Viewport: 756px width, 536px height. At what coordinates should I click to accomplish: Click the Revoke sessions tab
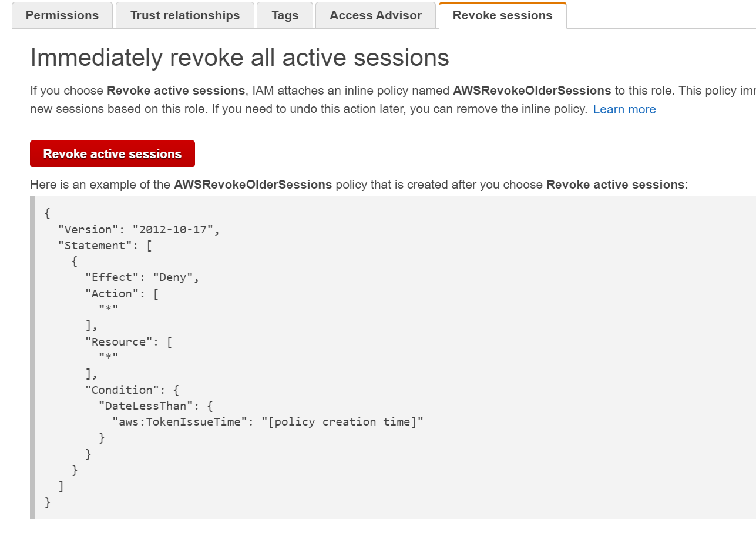pos(502,15)
